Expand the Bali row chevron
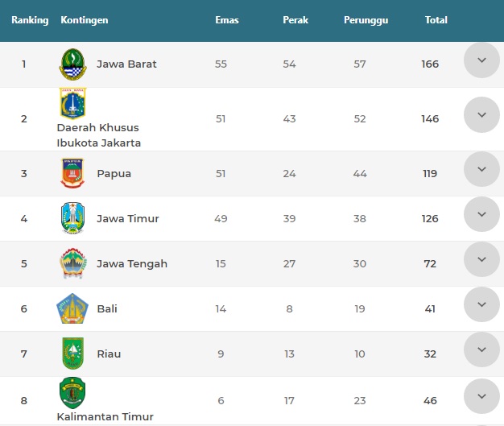This screenshot has width=504, height=426. click(x=481, y=304)
